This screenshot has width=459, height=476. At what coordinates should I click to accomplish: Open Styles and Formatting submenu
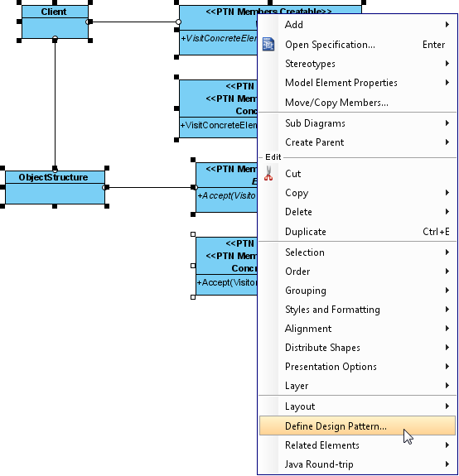pos(357,310)
